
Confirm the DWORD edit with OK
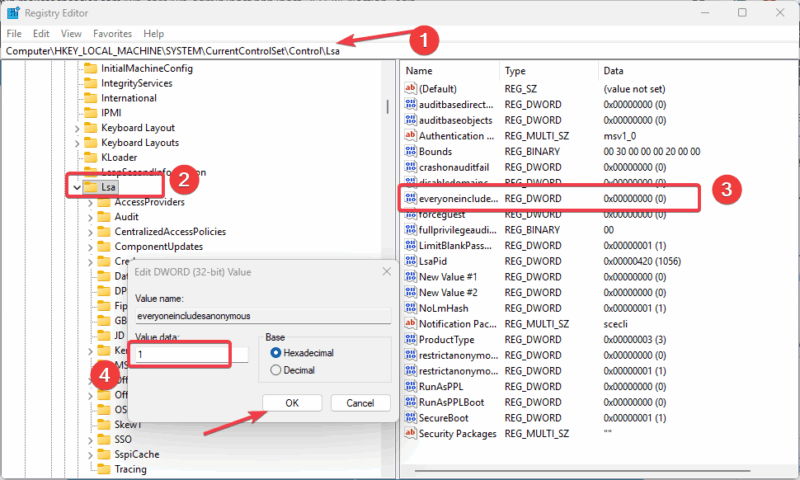(x=292, y=403)
